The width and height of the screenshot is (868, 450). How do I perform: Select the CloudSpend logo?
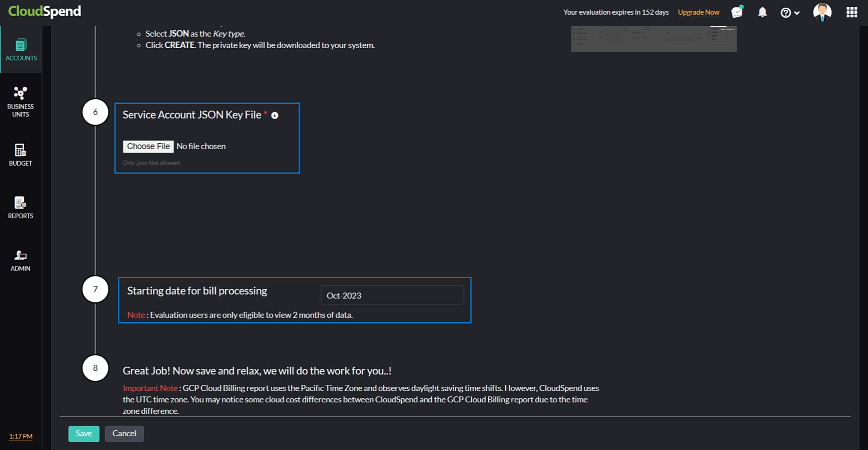click(44, 11)
